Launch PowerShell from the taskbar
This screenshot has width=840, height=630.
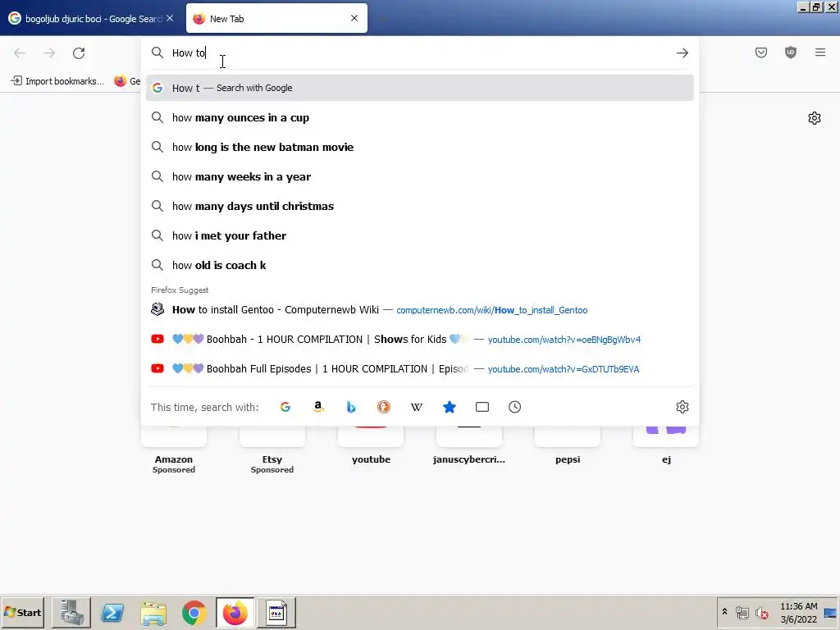pyautogui.click(x=112, y=612)
